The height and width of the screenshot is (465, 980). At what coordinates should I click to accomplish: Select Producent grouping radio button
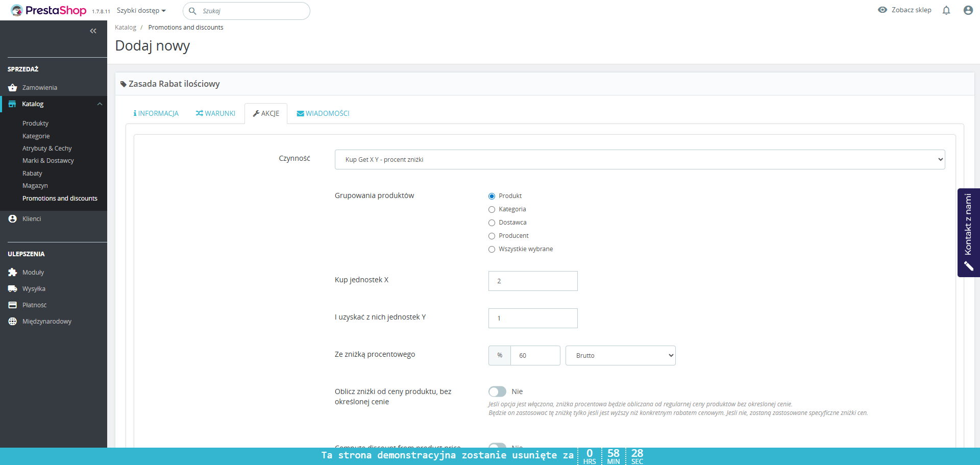click(492, 236)
